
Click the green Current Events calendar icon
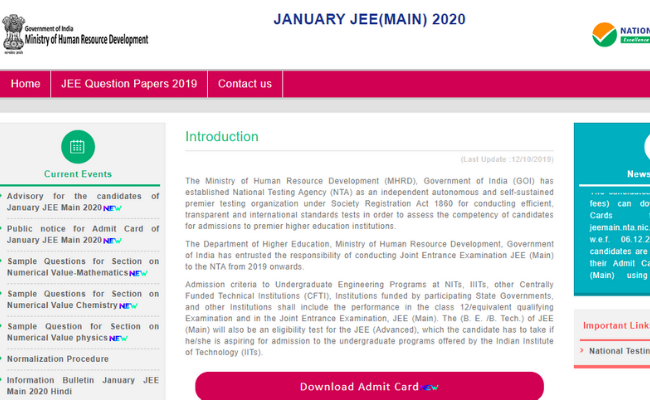[x=78, y=146]
